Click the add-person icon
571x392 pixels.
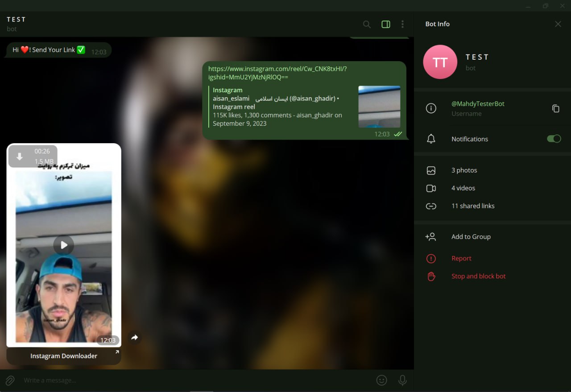point(430,237)
